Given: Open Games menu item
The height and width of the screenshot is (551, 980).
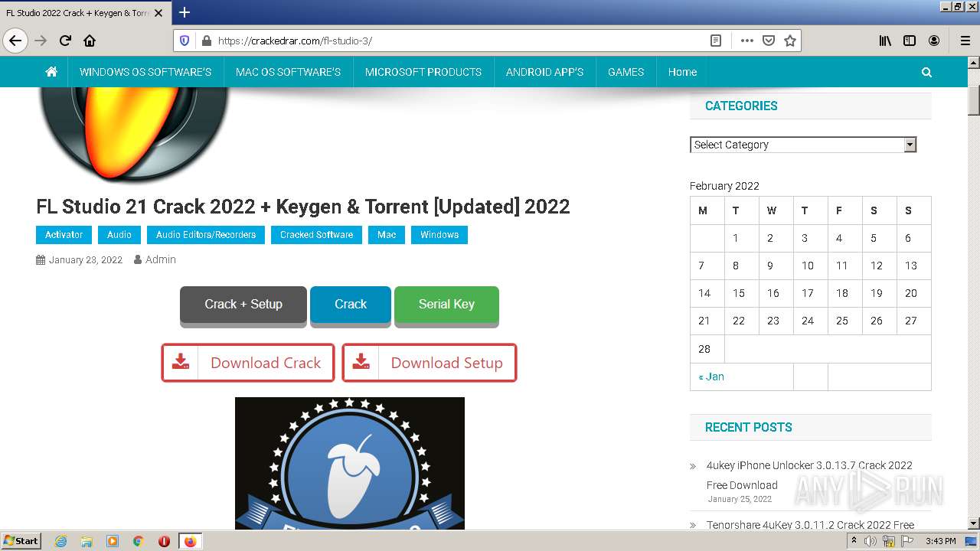Looking at the screenshot, I should pos(626,72).
